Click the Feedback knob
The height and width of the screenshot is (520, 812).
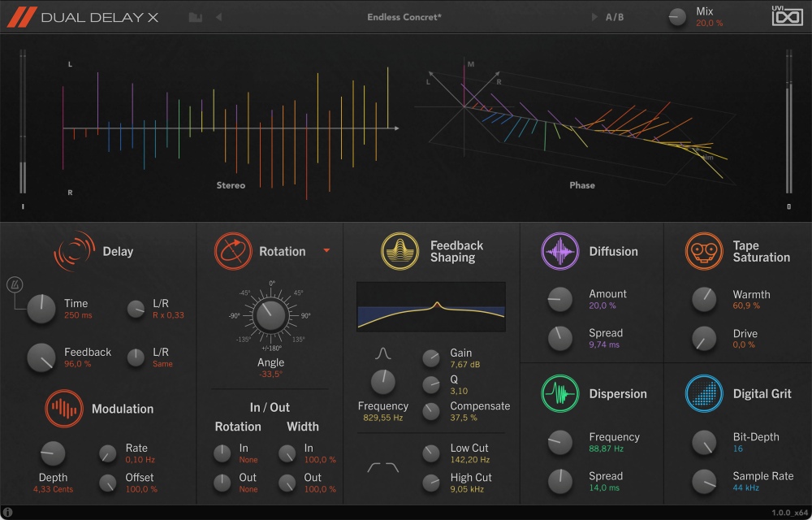(x=41, y=357)
